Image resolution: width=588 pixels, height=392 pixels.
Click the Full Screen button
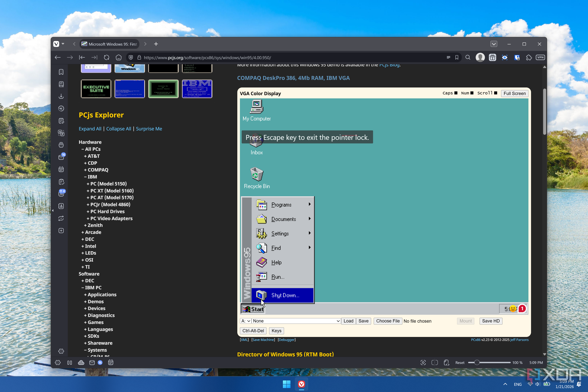click(x=514, y=93)
